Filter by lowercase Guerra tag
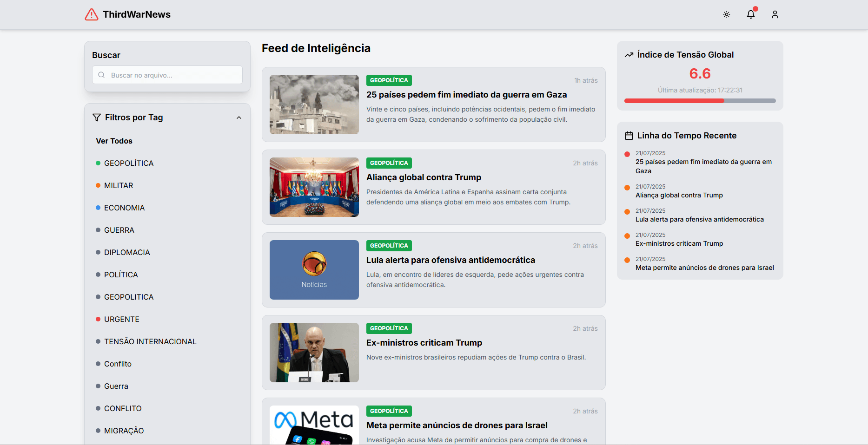 (x=116, y=386)
